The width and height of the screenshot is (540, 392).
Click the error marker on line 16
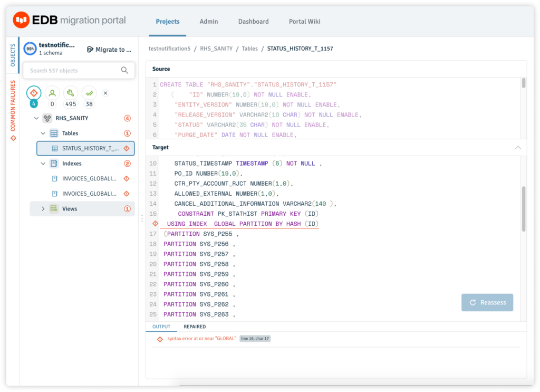(156, 224)
